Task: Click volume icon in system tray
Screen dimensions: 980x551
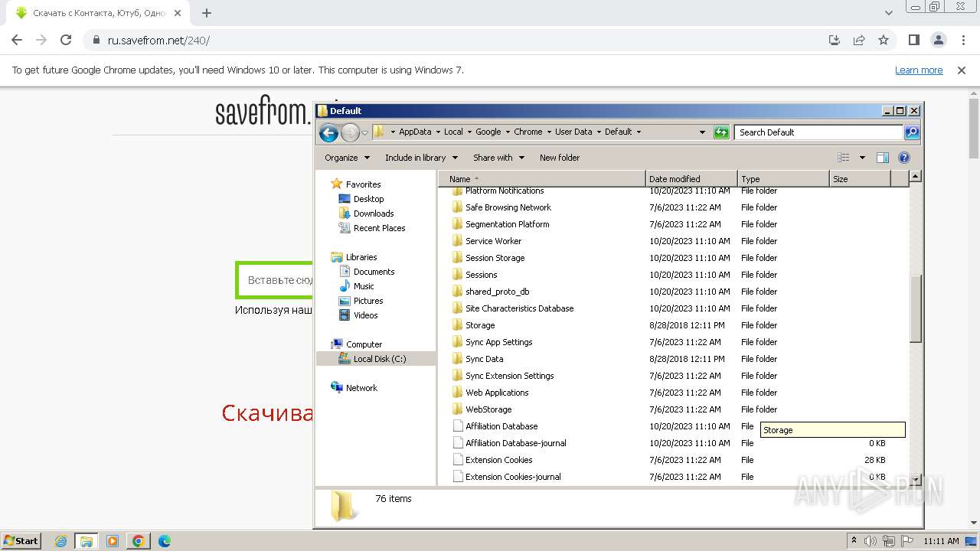Action: pyautogui.click(x=871, y=541)
